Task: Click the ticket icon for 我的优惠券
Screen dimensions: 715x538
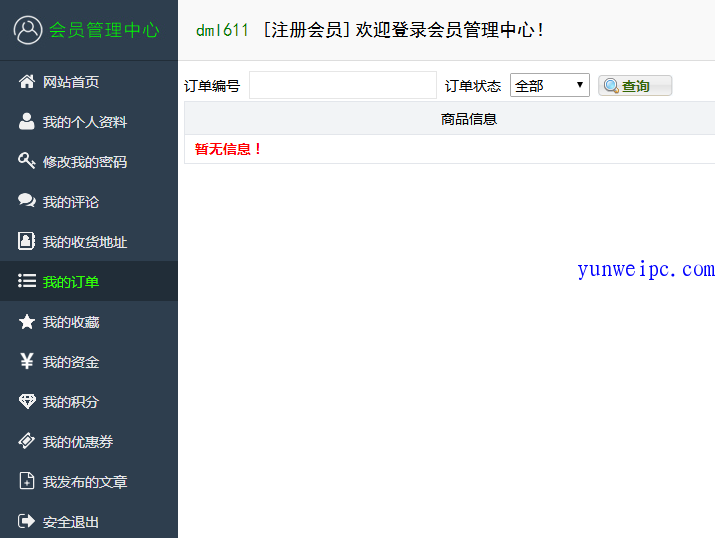Action: 27,441
